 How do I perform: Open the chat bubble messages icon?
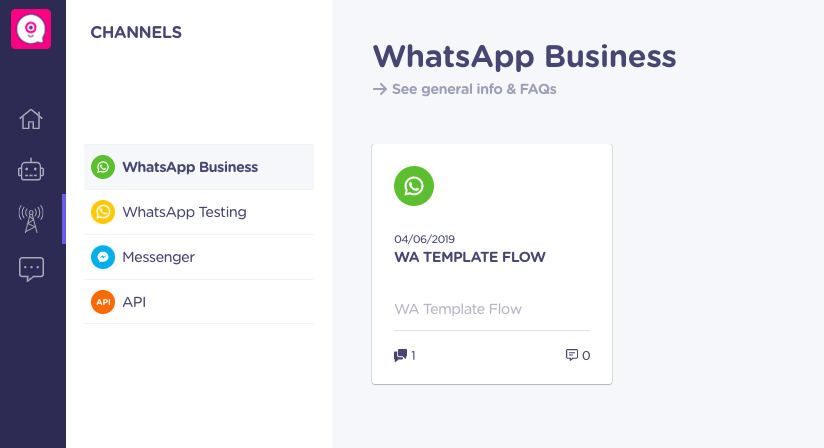[31, 269]
